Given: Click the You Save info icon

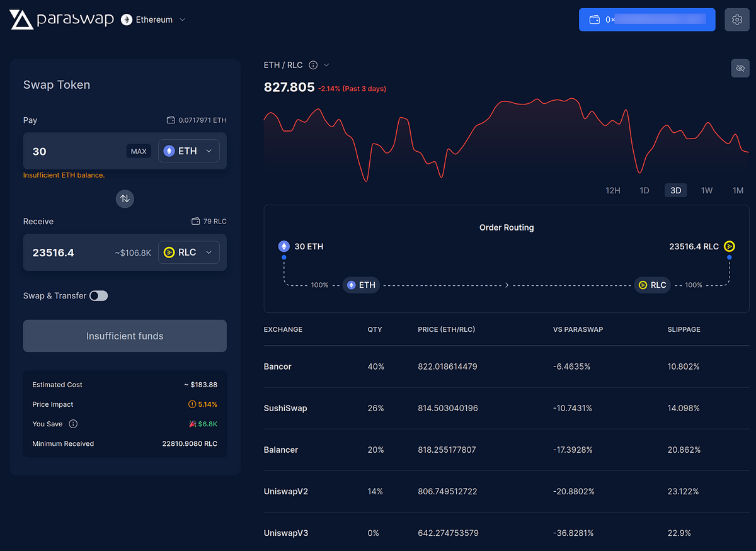Looking at the screenshot, I should point(73,424).
